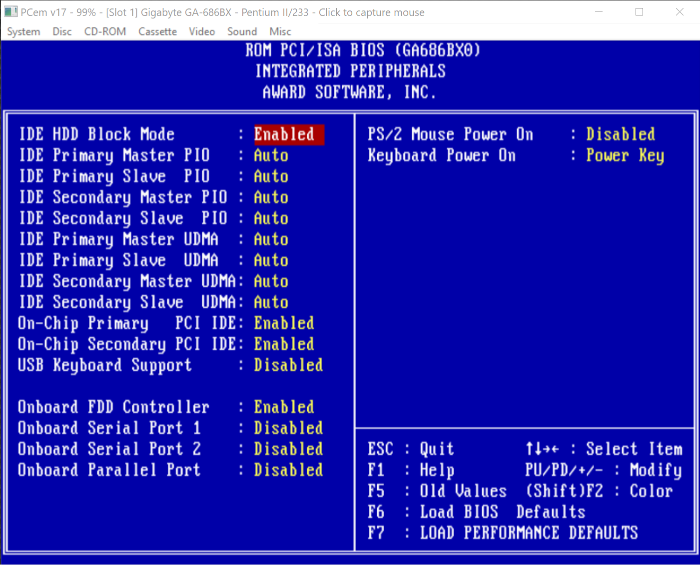Click the (Shift)F2 : Color hint
Viewport: 700px width, 565px height.
tap(599, 491)
